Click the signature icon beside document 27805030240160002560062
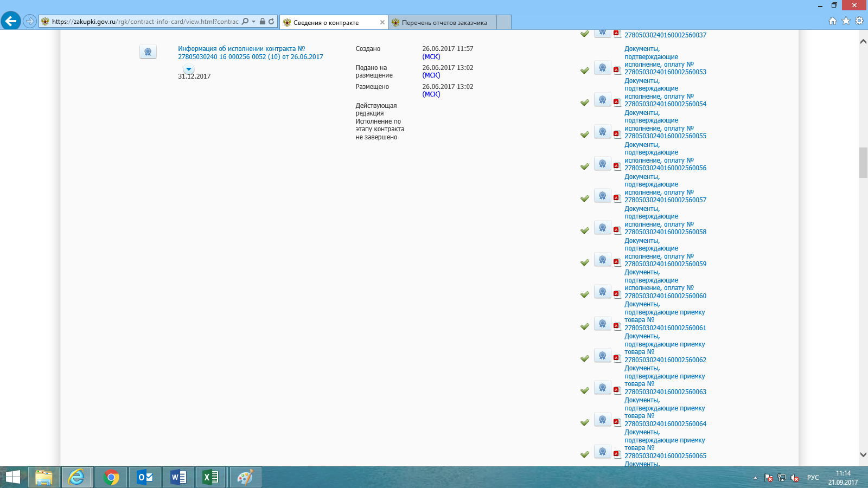The image size is (868, 488). (x=602, y=356)
